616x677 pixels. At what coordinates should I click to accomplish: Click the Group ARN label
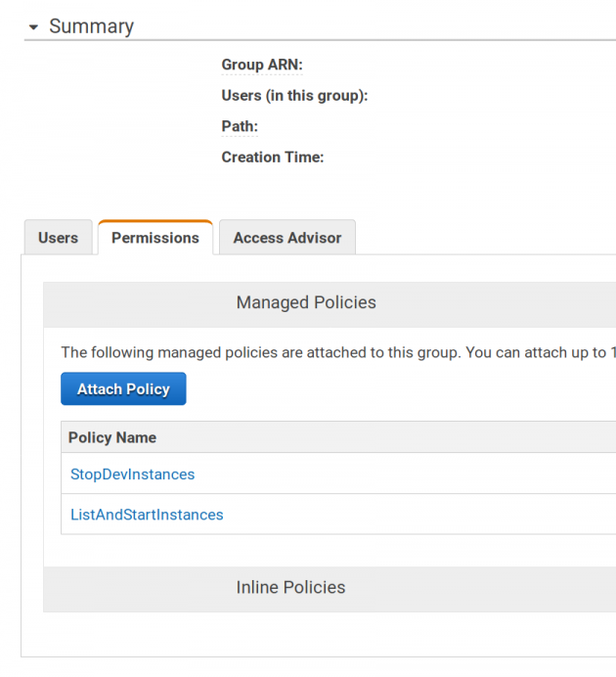click(x=262, y=65)
